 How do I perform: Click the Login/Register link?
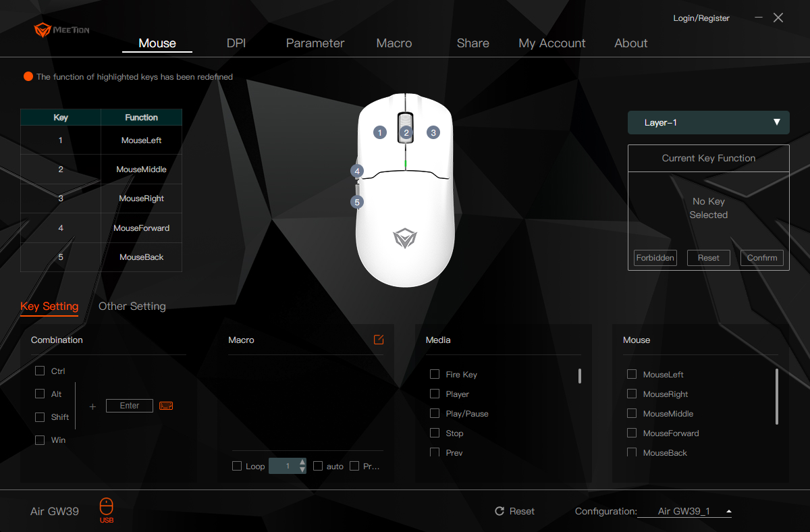701,18
